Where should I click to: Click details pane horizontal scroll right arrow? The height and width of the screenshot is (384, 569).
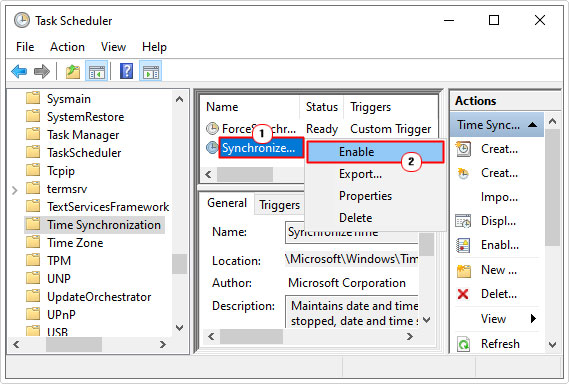point(410,336)
